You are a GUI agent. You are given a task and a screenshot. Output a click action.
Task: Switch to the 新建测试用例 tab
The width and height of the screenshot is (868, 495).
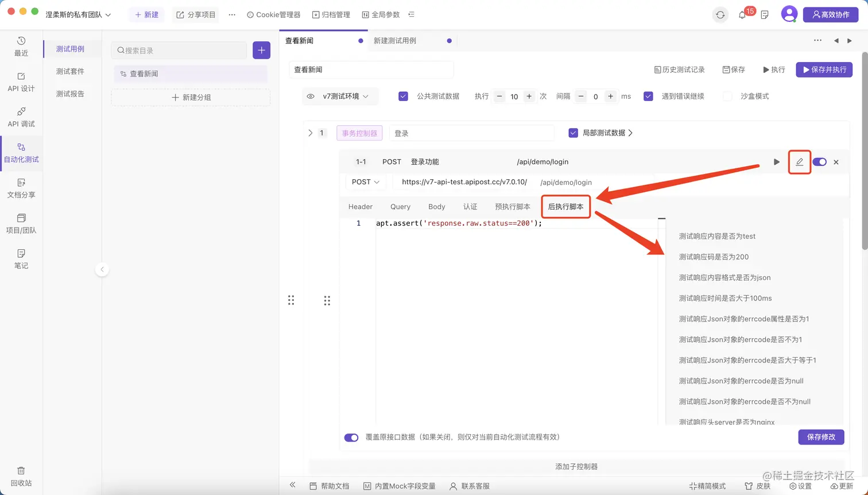395,41
